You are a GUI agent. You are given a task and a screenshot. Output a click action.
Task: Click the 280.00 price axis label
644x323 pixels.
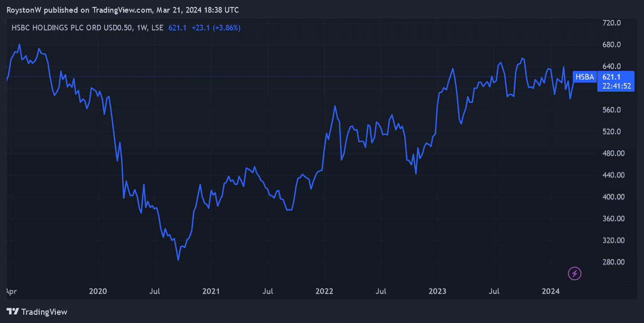coord(613,262)
